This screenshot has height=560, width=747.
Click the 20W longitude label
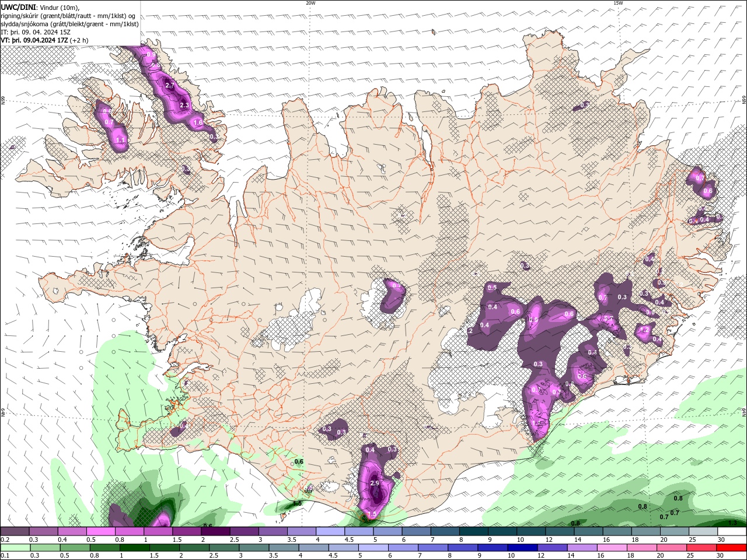(310, 3)
